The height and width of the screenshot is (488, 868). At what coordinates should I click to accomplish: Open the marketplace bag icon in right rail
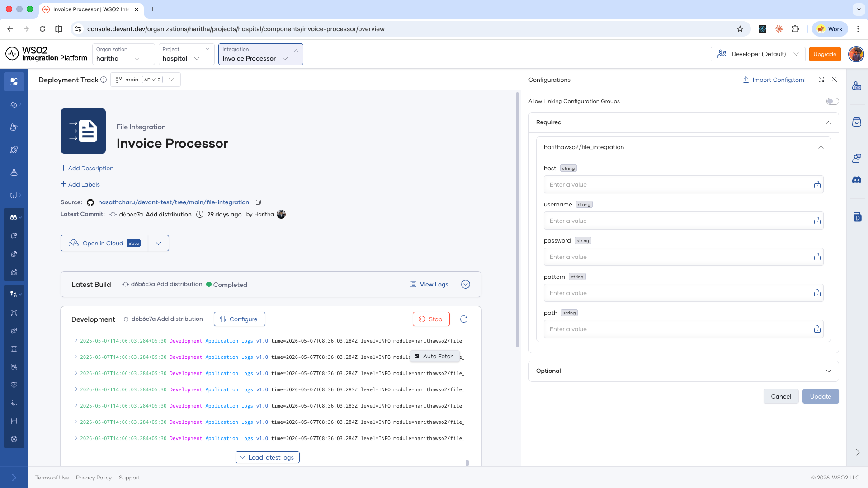pyautogui.click(x=857, y=122)
